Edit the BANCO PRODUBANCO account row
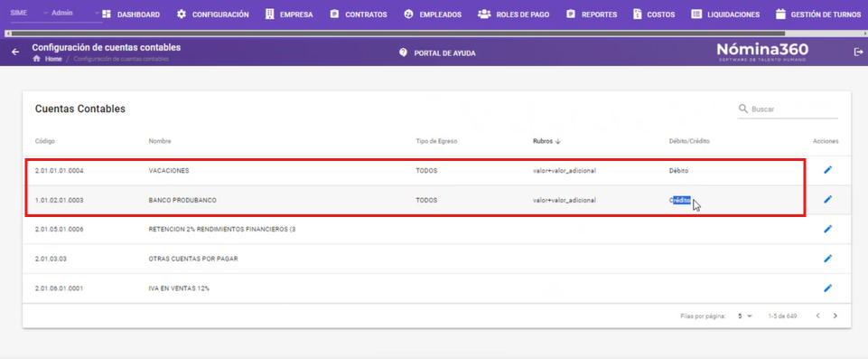The image size is (868, 359). [x=827, y=199]
